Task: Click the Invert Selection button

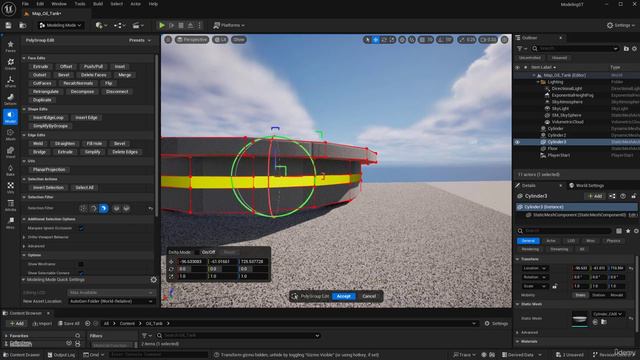Action: pos(48,188)
